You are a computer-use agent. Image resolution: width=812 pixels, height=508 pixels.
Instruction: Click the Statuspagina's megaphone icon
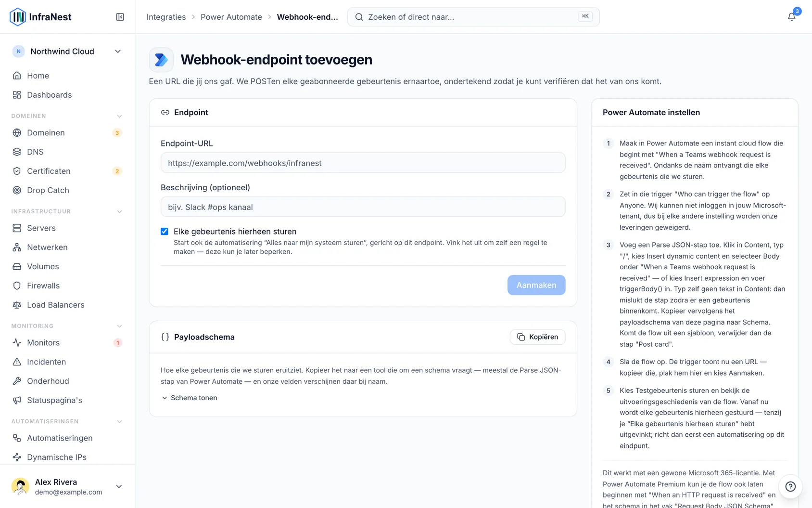[17, 400]
